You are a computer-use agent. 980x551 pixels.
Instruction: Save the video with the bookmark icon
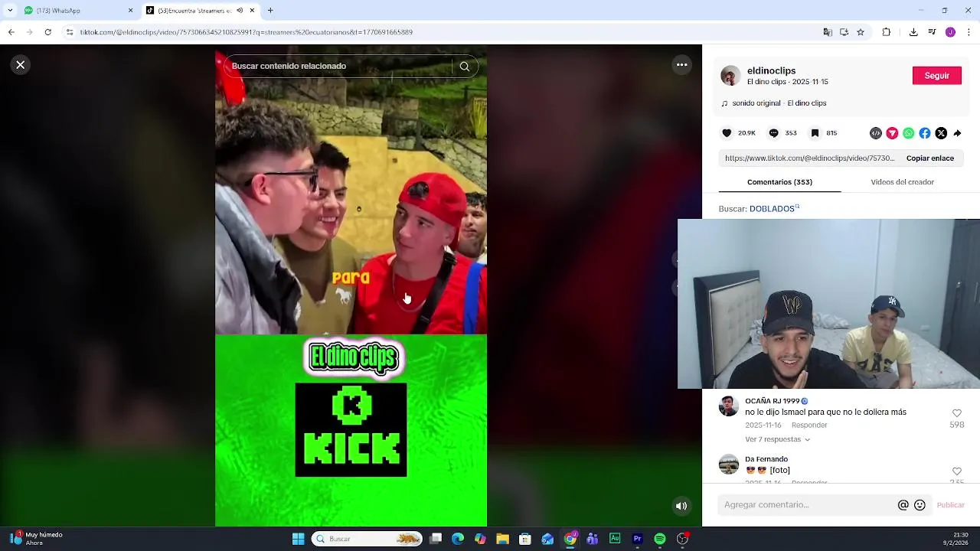tap(815, 133)
